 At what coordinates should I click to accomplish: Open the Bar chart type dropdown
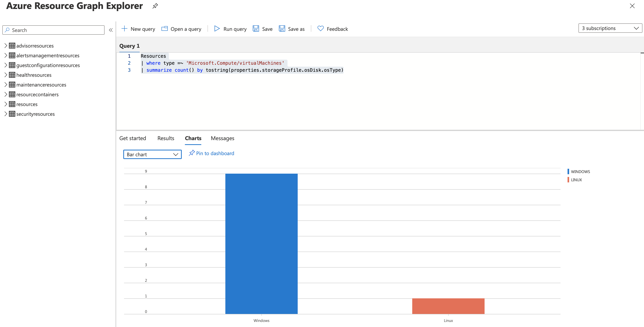(x=153, y=154)
